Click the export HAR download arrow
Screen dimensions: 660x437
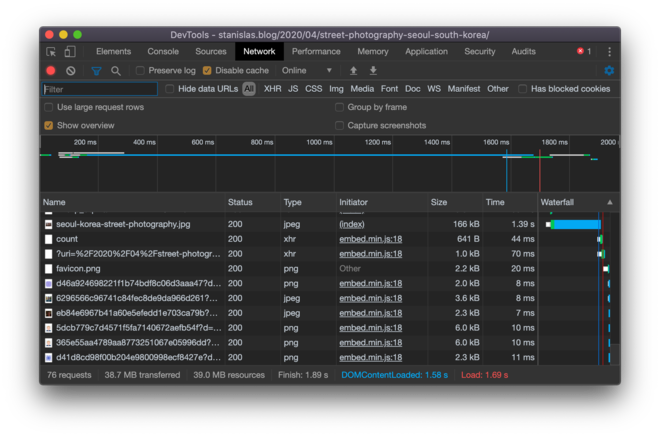pyautogui.click(x=373, y=71)
